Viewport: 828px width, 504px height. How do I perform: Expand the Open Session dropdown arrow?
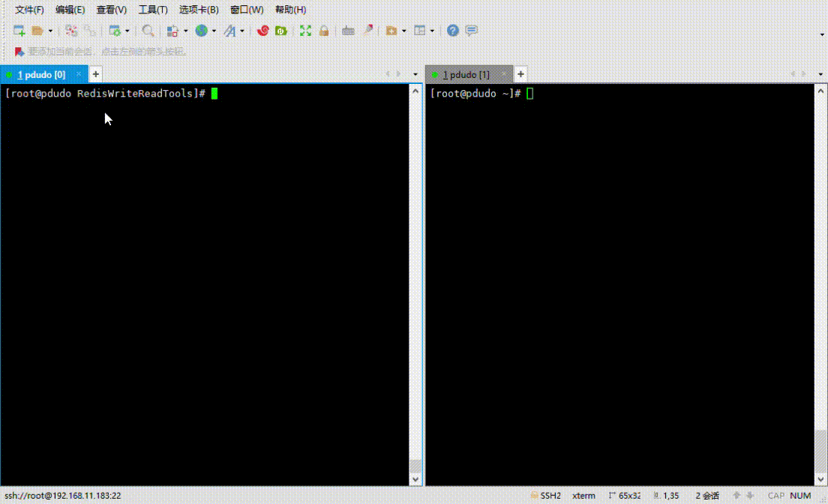[x=51, y=31]
